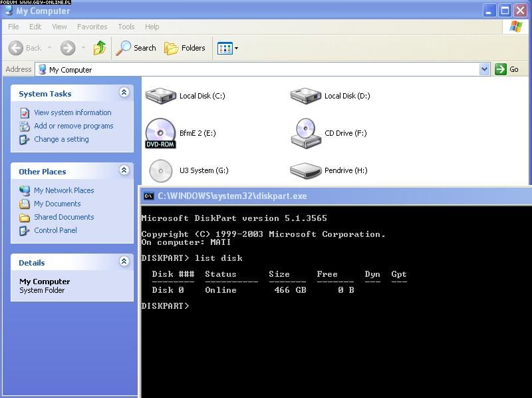Viewport: 532px width, 398px height.
Task: Collapse the Other Places panel
Action: point(124,170)
